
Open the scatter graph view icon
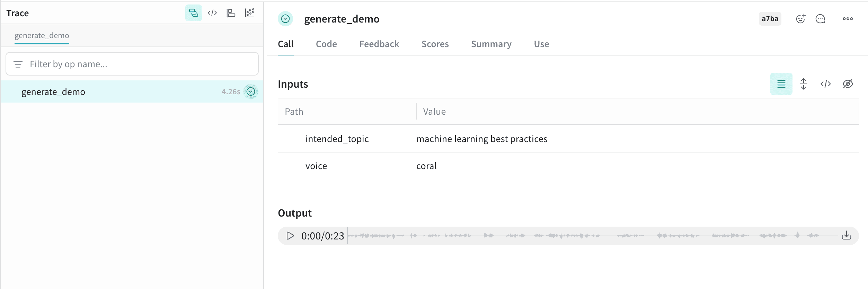point(250,13)
